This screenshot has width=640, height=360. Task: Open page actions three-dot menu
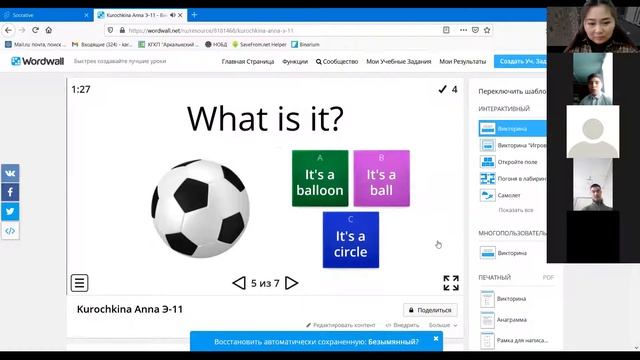[463, 30]
